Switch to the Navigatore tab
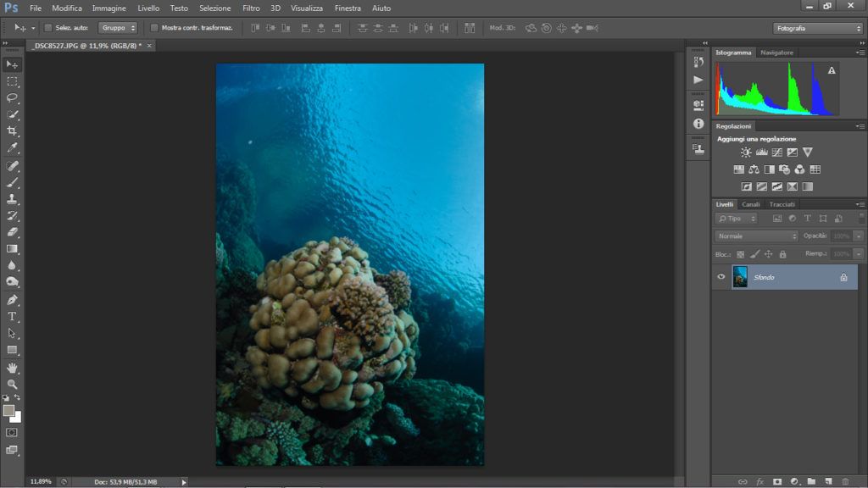This screenshot has width=868, height=488. click(x=776, y=53)
